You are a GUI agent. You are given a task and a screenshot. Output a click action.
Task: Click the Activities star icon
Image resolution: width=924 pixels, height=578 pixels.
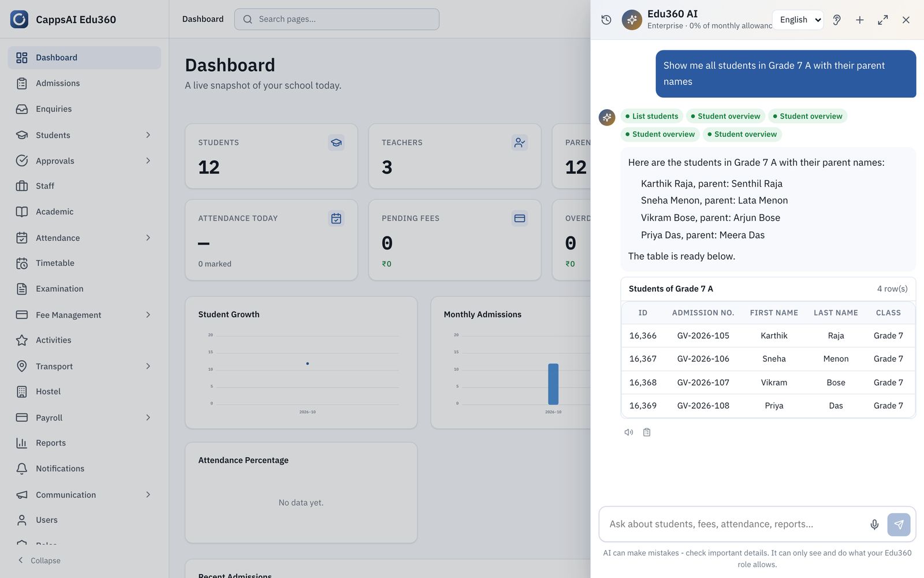click(22, 340)
